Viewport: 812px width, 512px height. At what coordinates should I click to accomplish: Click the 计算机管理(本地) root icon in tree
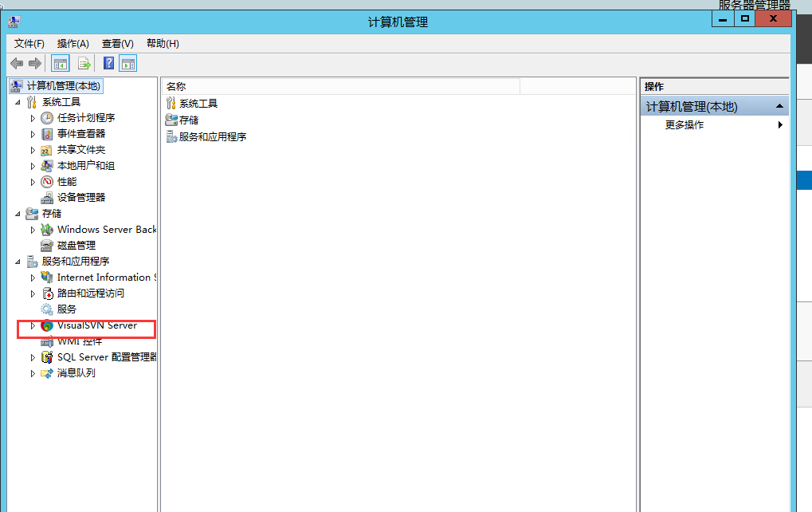click(x=17, y=85)
